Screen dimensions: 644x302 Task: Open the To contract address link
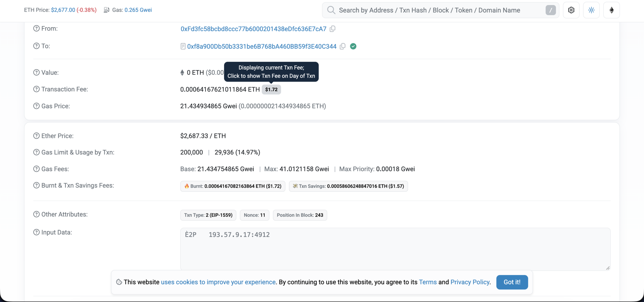coord(262,47)
